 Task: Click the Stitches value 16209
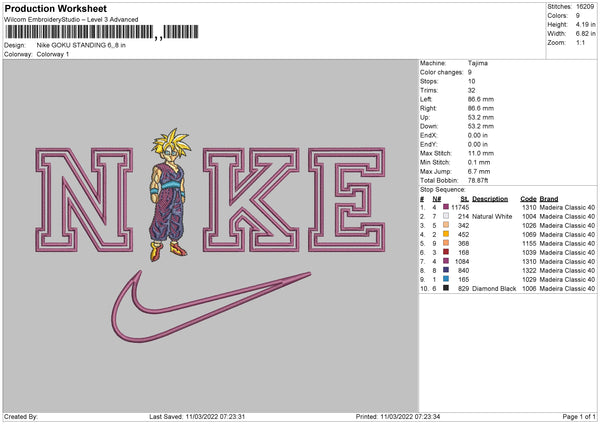point(585,7)
